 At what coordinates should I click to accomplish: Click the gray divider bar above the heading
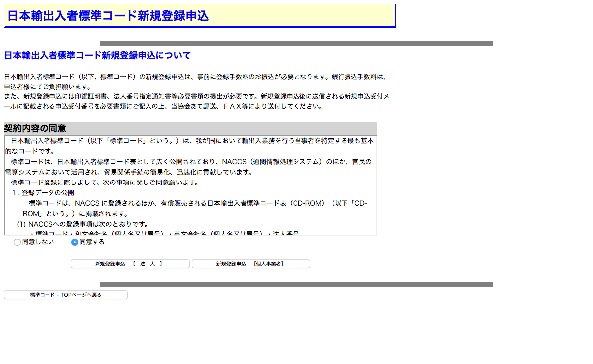[x=296, y=44]
